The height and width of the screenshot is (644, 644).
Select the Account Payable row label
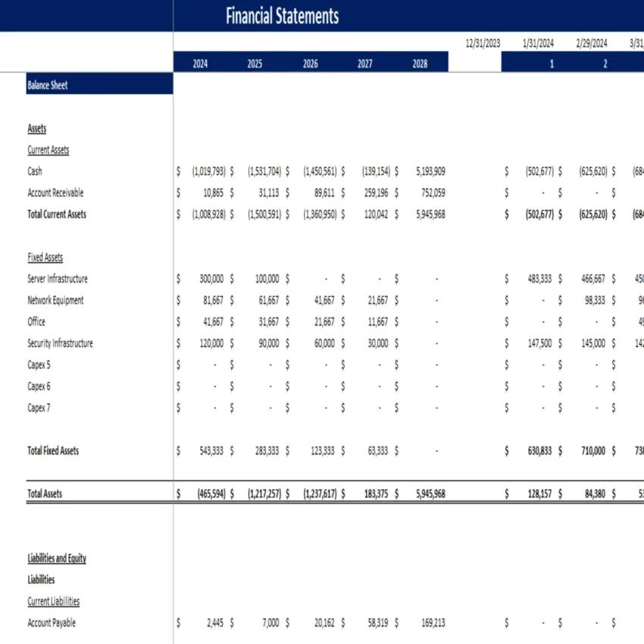coord(53,623)
